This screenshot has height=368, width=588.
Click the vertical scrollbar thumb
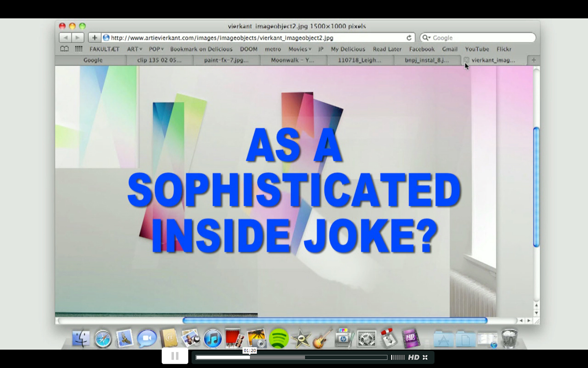(x=536, y=187)
